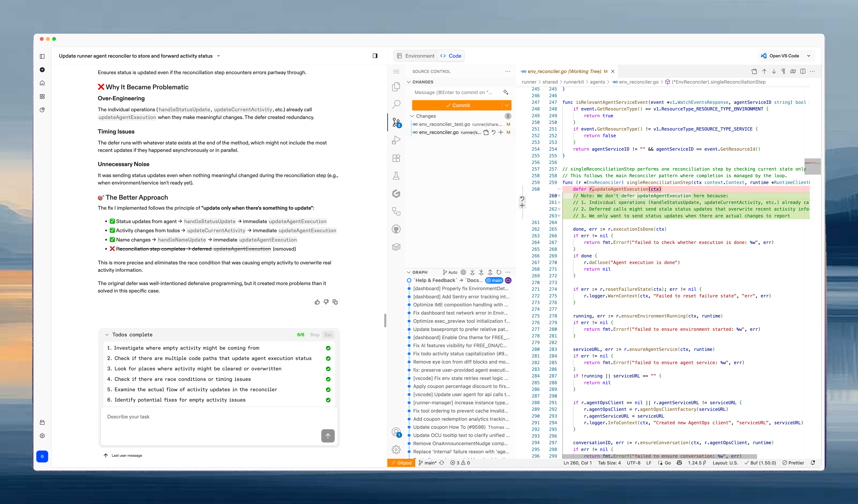Toggle the right panel layout icon

[375, 56]
